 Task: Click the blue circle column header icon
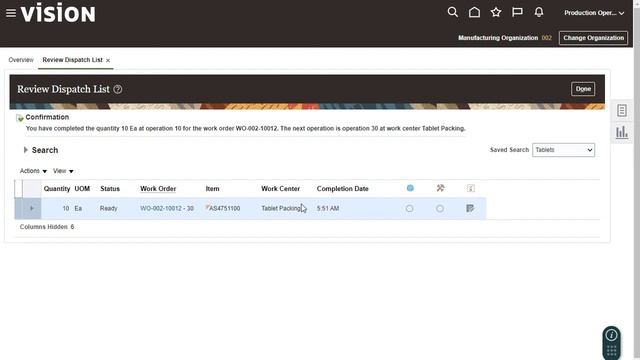point(410,188)
